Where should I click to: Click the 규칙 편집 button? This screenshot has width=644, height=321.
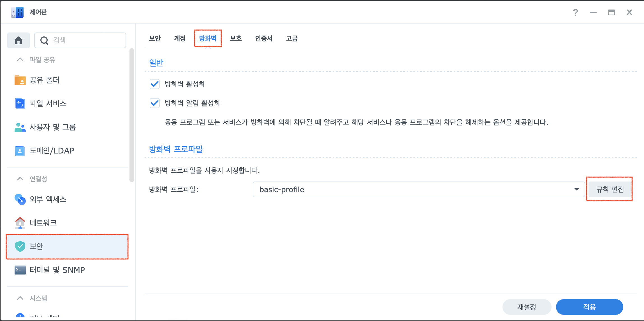(610, 189)
